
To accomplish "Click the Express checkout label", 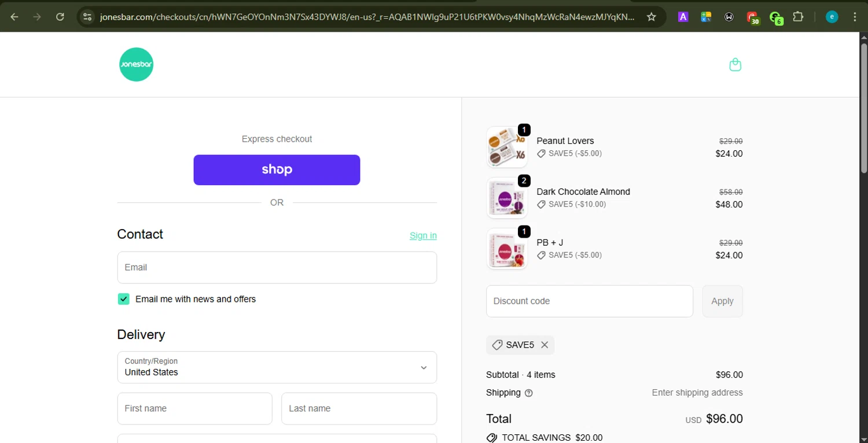I will (x=277, y=139).
